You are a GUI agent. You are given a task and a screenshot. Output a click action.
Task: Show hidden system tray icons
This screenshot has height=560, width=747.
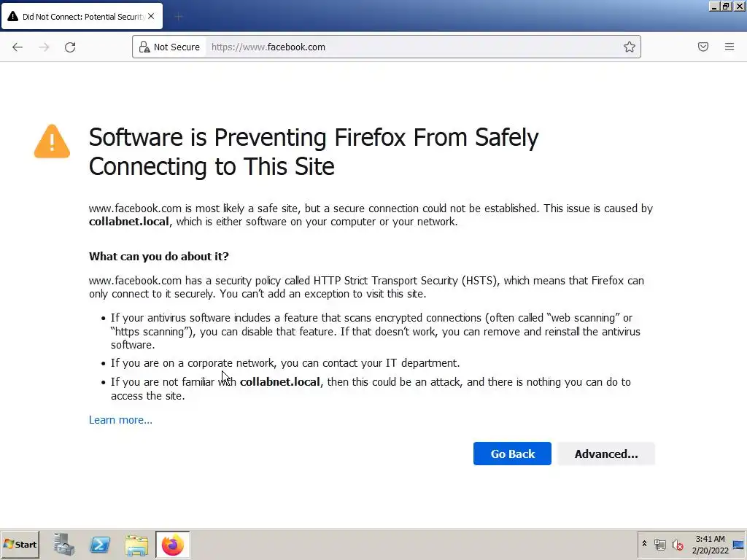click(x=644, y=544)
